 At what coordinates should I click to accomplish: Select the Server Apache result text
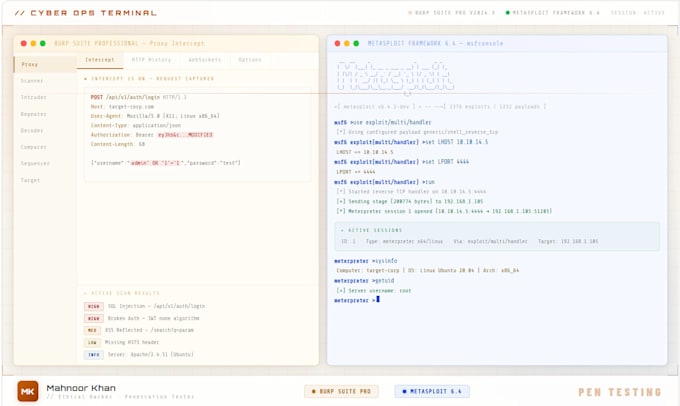point(150,354)
